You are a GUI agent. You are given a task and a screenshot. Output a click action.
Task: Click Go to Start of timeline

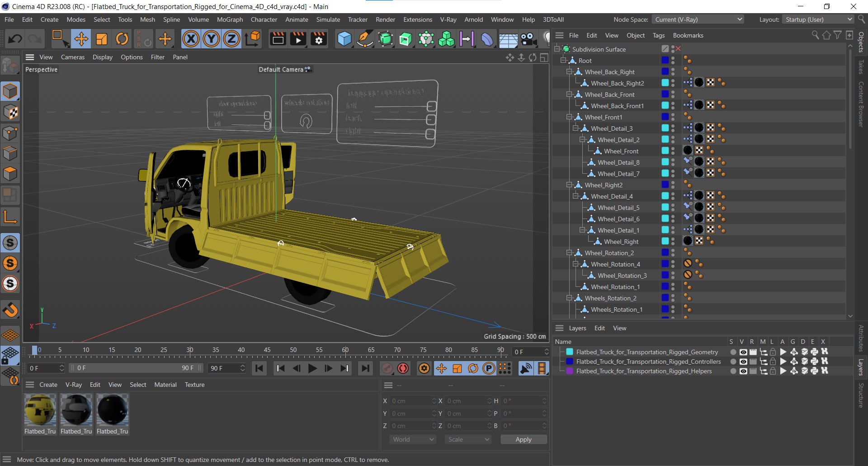tap(259, 368)
